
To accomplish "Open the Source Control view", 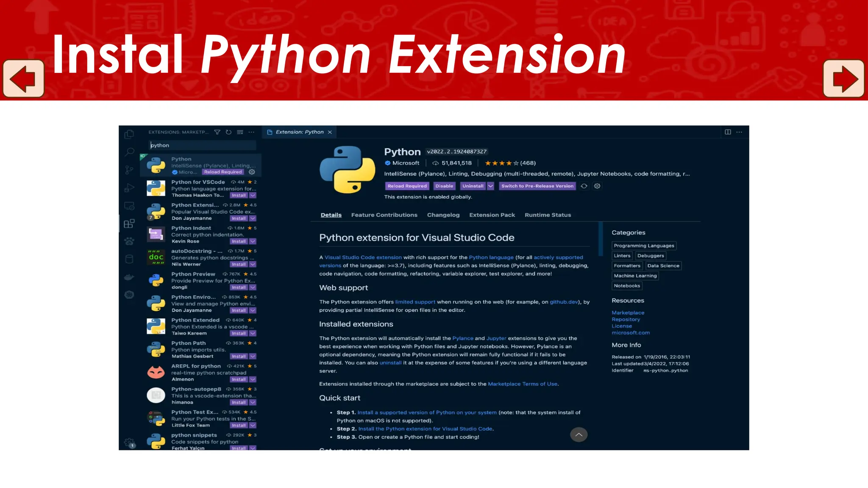I will pos(129,170).
